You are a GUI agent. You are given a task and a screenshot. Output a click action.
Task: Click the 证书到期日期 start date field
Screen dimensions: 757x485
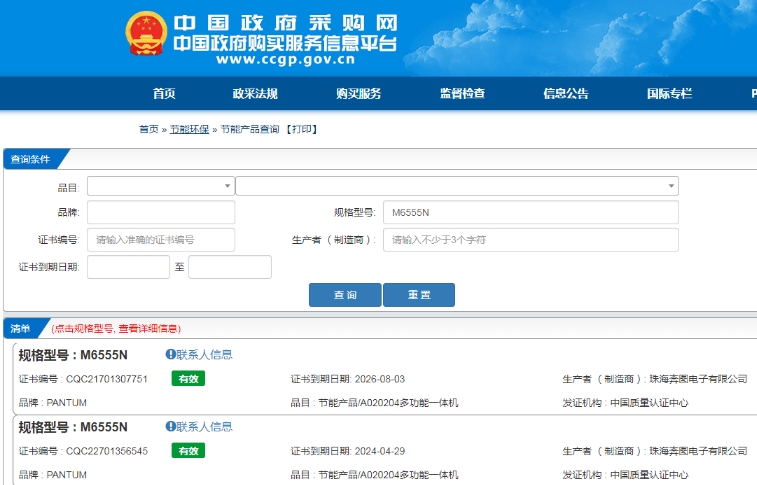pos(128,267)
